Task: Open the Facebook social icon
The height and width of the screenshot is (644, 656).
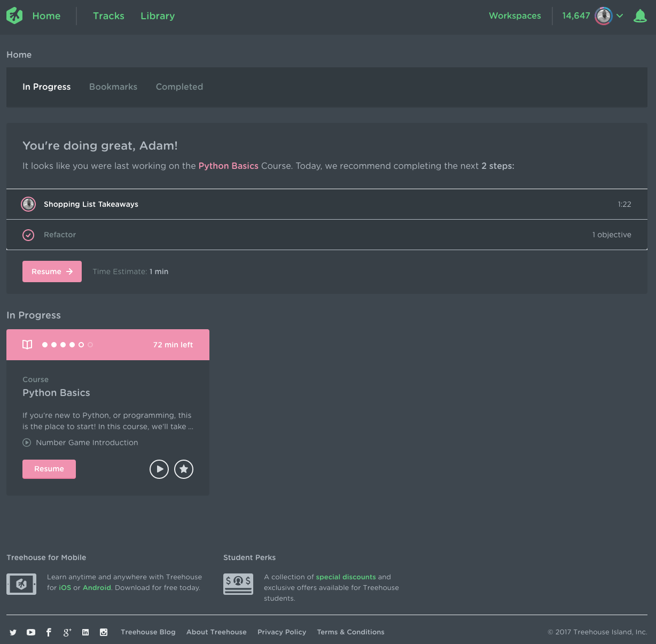Action: (49, 632)
